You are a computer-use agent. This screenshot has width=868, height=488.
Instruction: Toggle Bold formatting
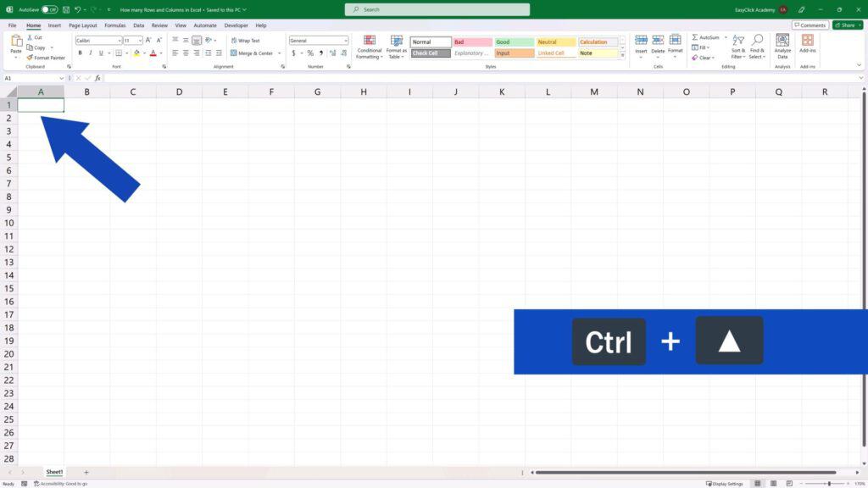coord(81,53)
